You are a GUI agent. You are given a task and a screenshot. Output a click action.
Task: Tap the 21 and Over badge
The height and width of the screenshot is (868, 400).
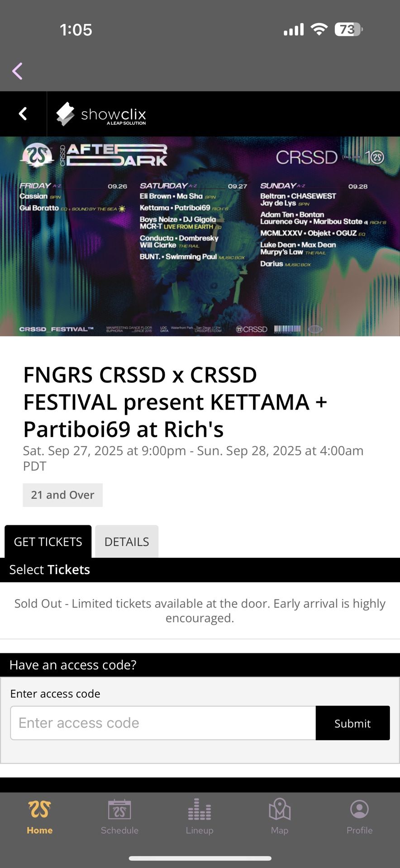click(62, 495)
